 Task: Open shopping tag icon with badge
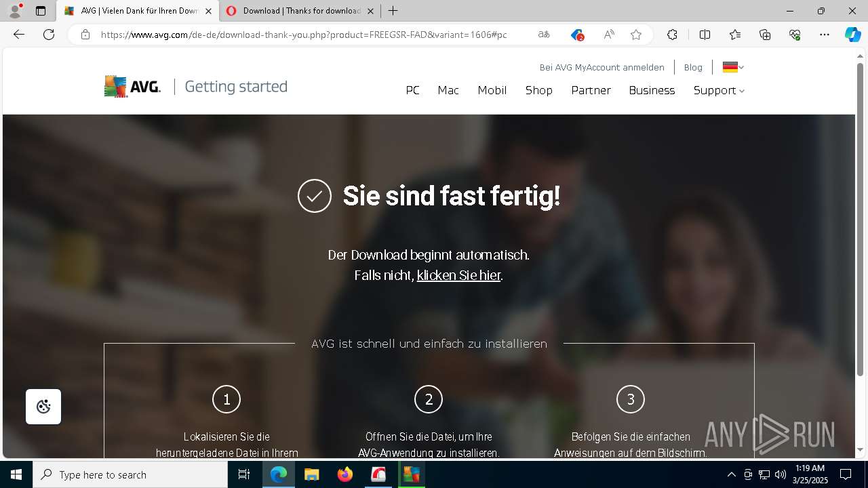pyautogui.click(x=576, y=35)
